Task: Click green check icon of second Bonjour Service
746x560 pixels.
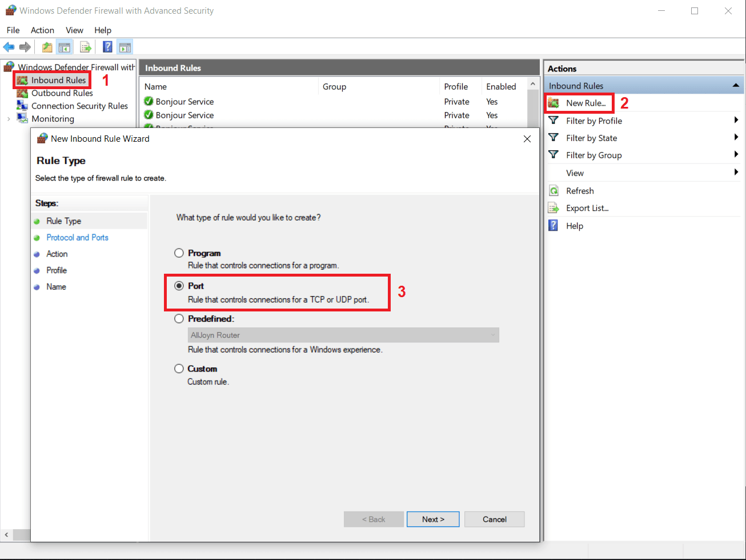Action: [x=149, y=115]
